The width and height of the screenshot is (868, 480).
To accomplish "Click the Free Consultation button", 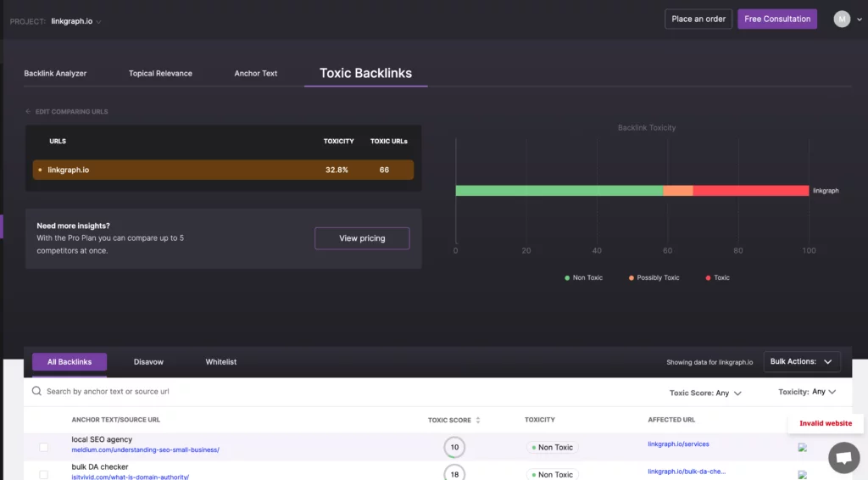I will tap(777, 19).
